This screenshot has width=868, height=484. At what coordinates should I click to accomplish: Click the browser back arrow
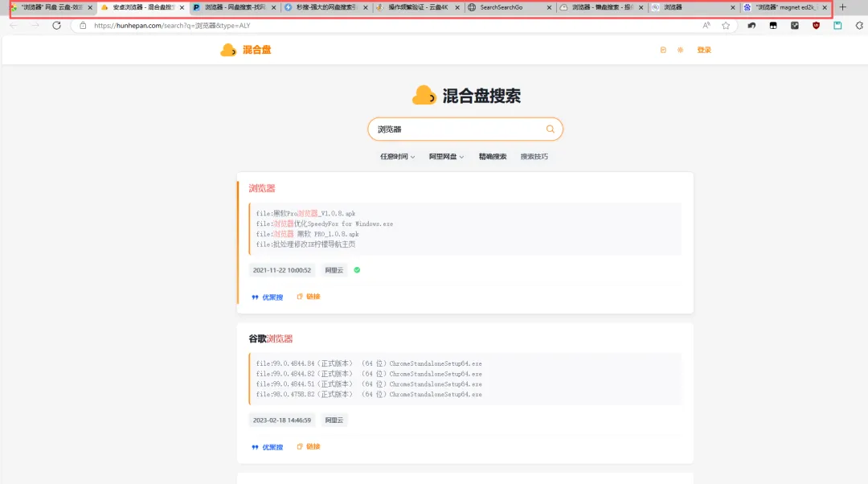(x=14, y=26)
